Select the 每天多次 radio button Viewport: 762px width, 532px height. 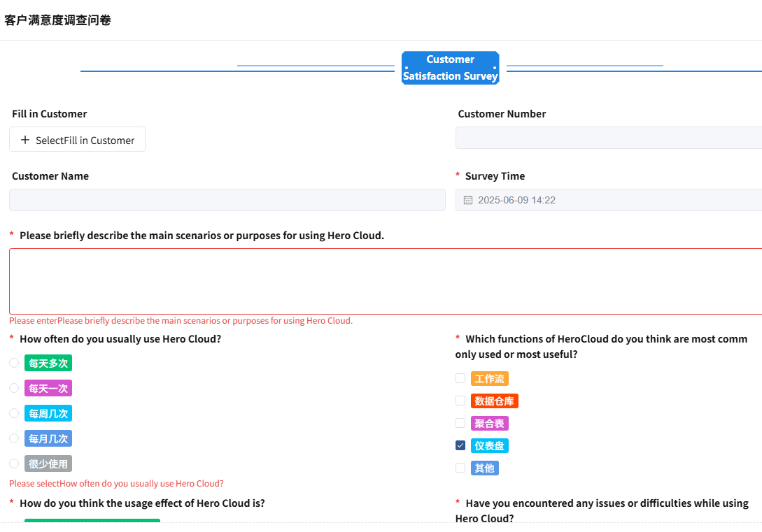14,363
